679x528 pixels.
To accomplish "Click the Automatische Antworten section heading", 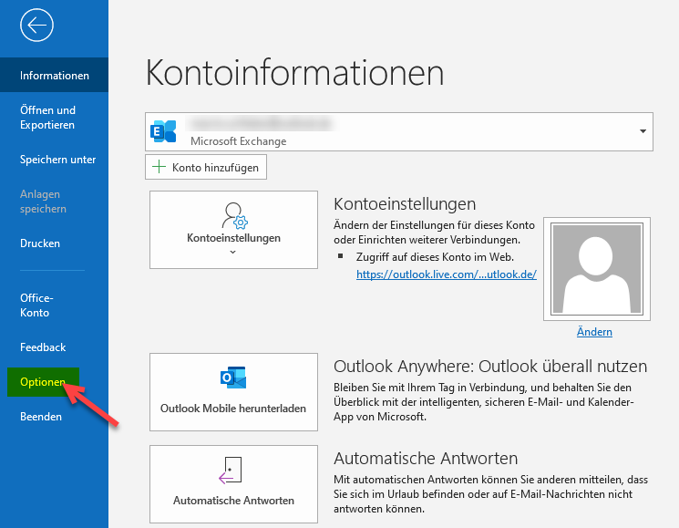I will pyautogui.click(x=426, y=458).
